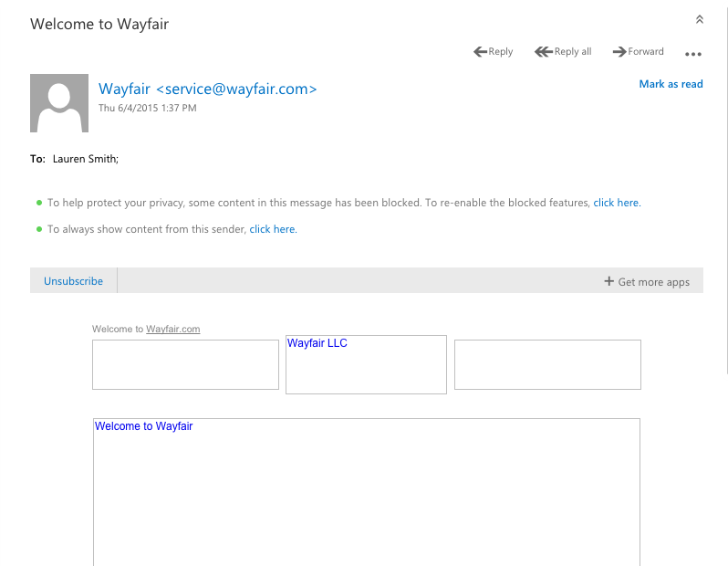The height and width of the screenshot is (566, 728).
Task: Open the Unsubscribe app tab
Action: [x=73, y=280]
